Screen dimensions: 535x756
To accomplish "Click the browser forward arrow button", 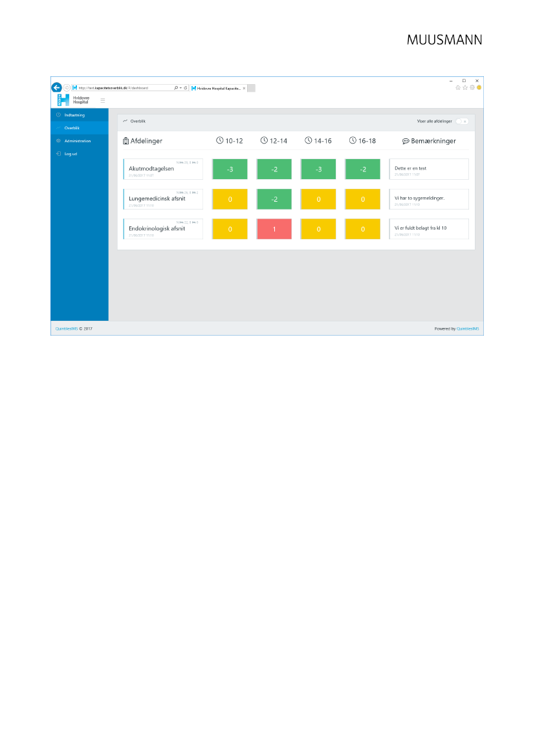I will pyautogui.click(x=67, y=88).
